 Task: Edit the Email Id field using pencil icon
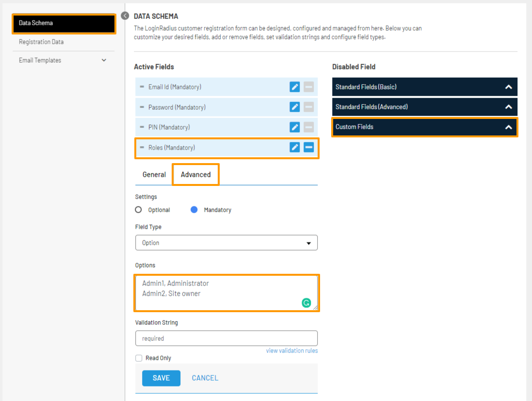[294, 86]
